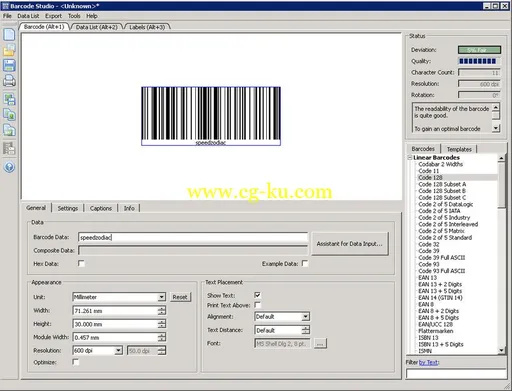The width and height of the screenshot is (512, 391).
Task: Click the barcode preview image
Action: tap(211, 116)
